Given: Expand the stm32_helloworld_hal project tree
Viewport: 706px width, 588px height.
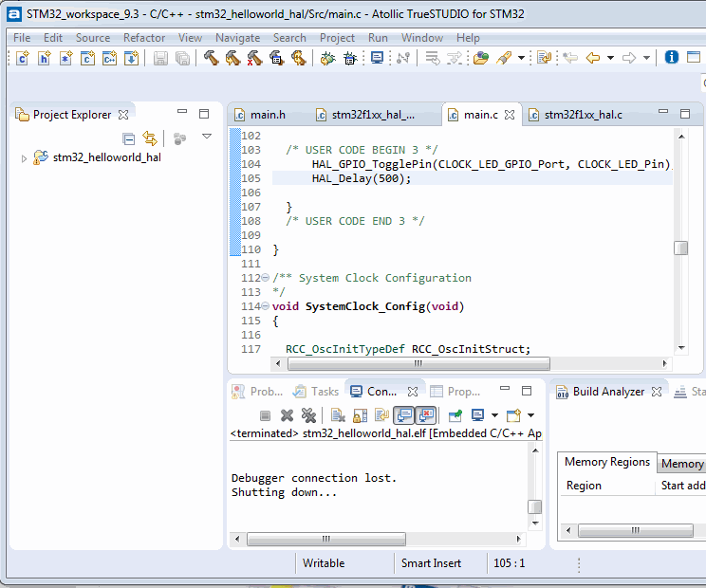Looking at the screenshot, I should tap(24, 158).
